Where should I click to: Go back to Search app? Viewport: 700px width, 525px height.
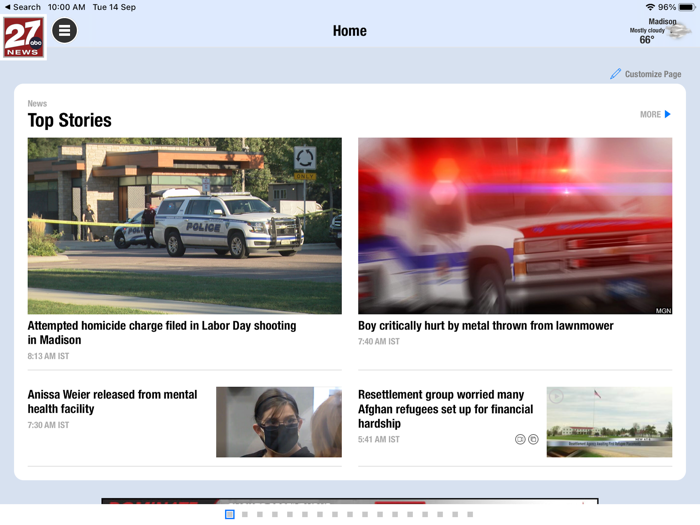click(22, 7)
